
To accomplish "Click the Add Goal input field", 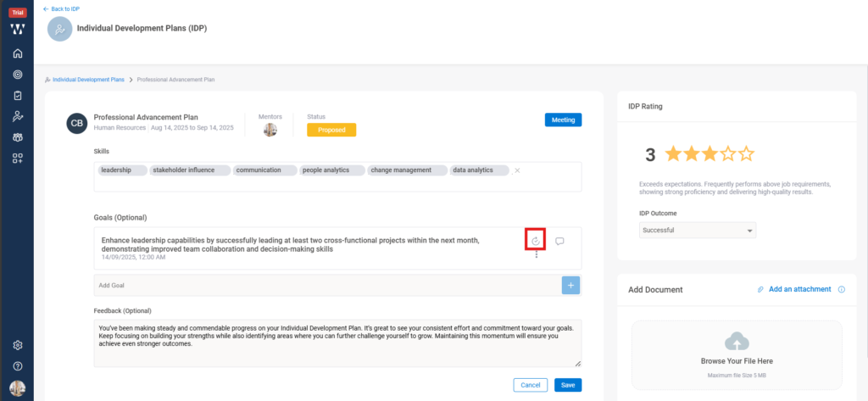I will 328,285.
